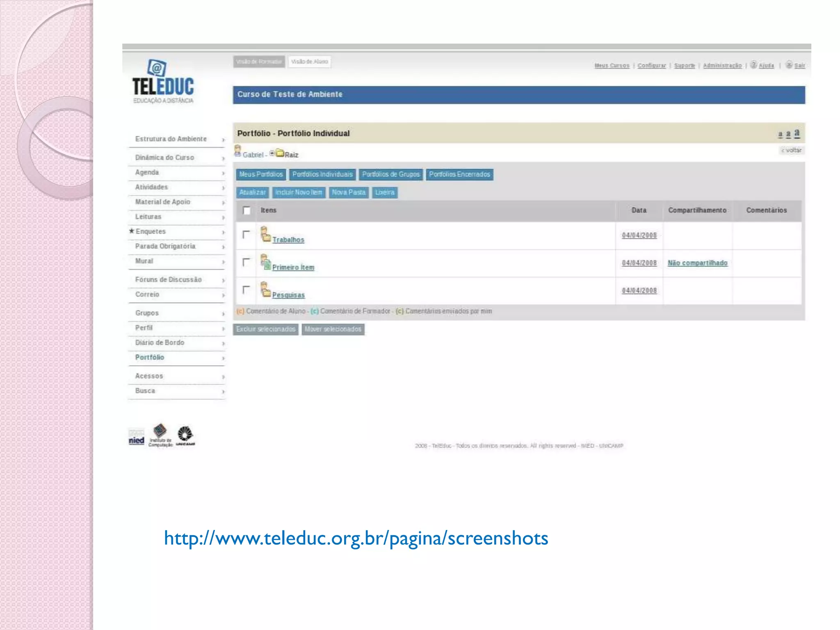Click Excluir selecionados button

coord(266,329)
